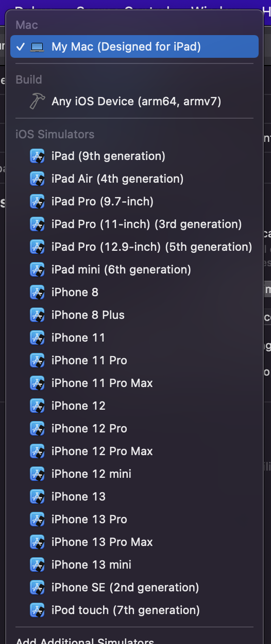Choose Any iOS Device (arm64, armv7)
The height and width of the screenshot is (644, 271).
point(134,101)
